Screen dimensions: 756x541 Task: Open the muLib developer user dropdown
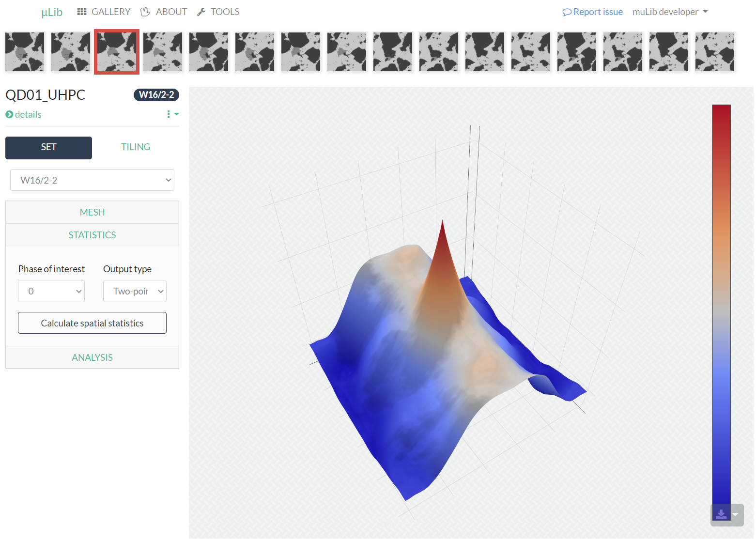pyautogui.click(x=670, y=12)
